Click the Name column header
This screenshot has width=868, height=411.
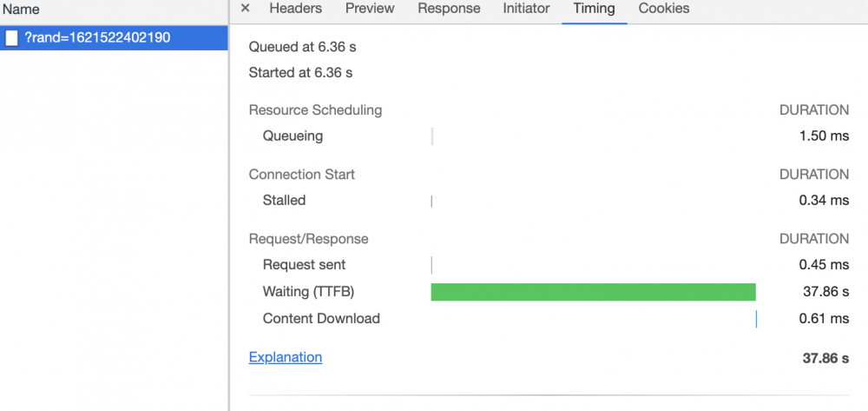[x=22, y=10]
